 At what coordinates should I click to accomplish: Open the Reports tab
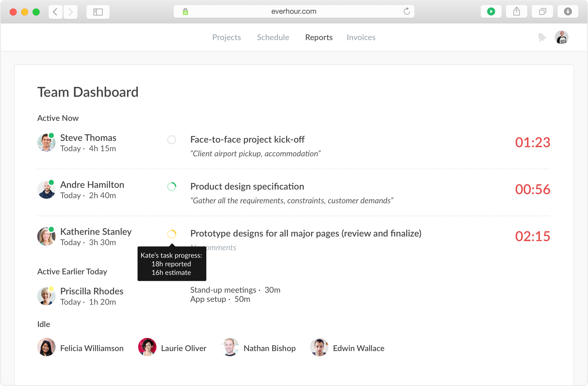pyautogui.click(x=319, y=38)
